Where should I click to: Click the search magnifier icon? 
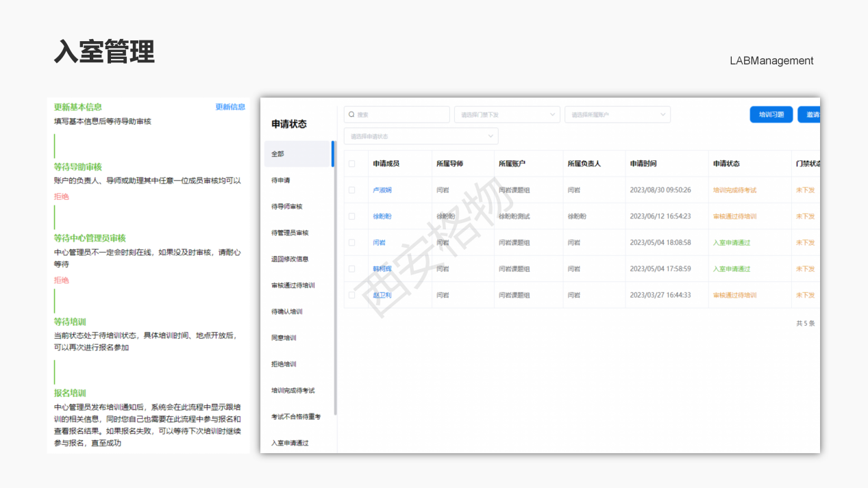[352, 114]
